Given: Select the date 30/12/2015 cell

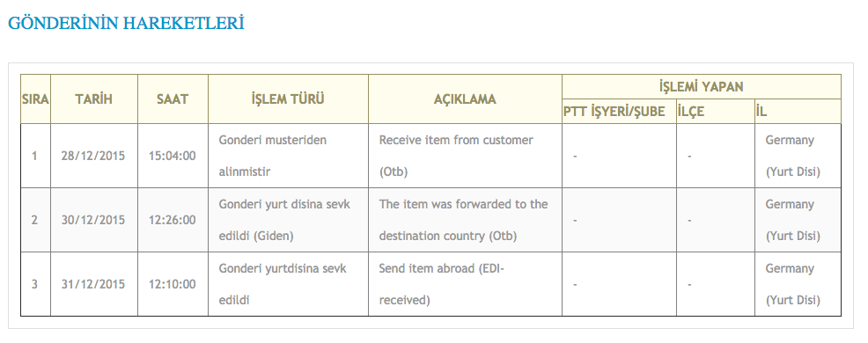Looking at the screenshot, I should [94, 220].
